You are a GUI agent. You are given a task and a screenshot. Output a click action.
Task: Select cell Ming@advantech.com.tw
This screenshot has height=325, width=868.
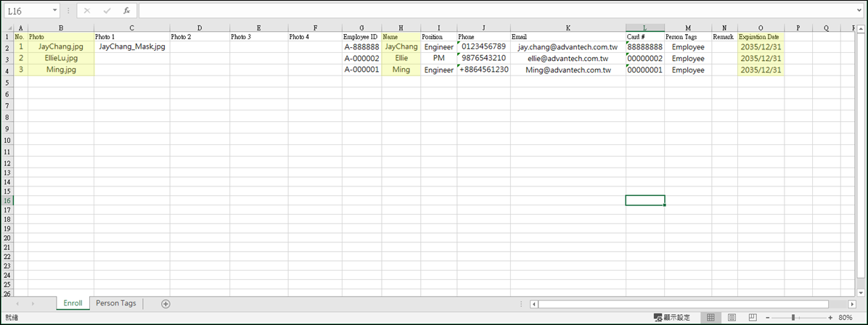(x=568, y=70)
